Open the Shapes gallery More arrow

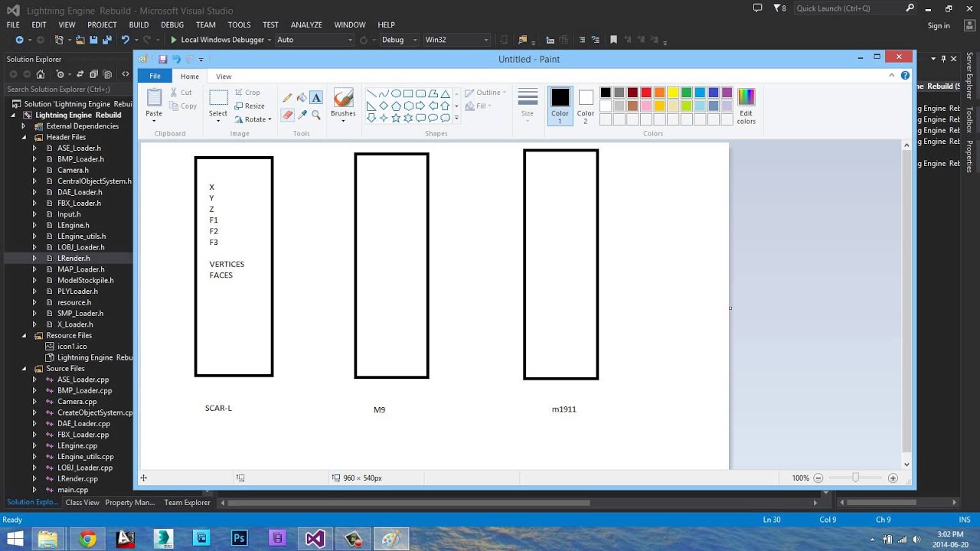coord(456,118)
